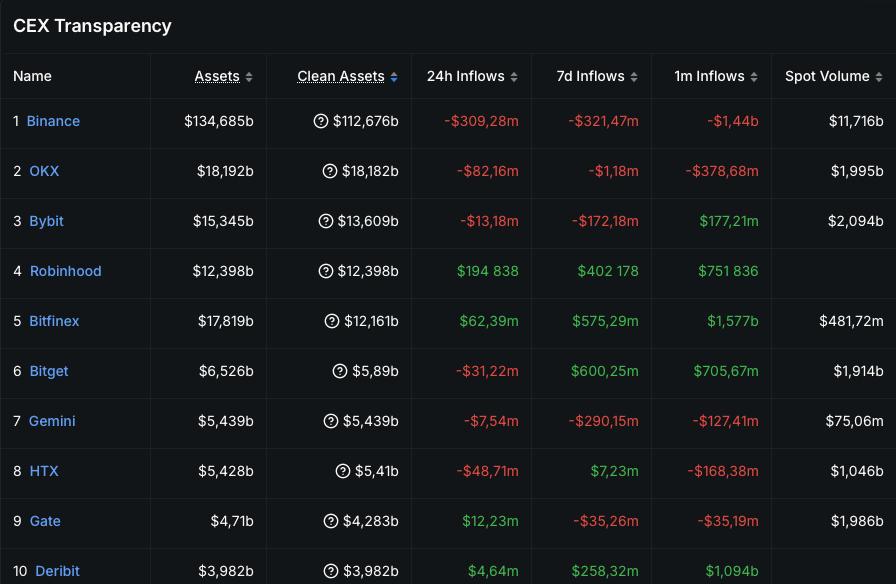The height and width of the screenshot is (584, 896).
Task: Click the help icon beside Binance clean assets
Action: [x=321, y=121]
